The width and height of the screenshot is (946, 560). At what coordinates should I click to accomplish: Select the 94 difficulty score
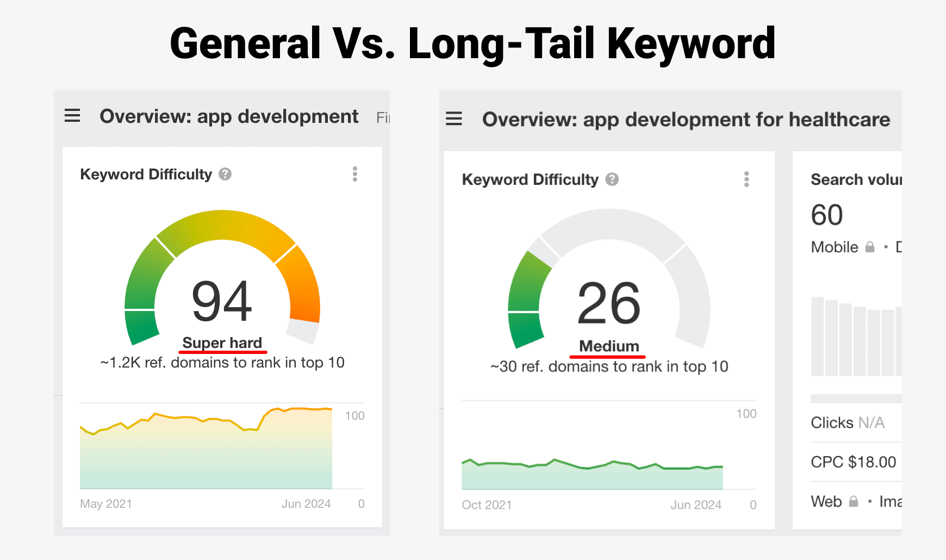click(x=222, y=301)
